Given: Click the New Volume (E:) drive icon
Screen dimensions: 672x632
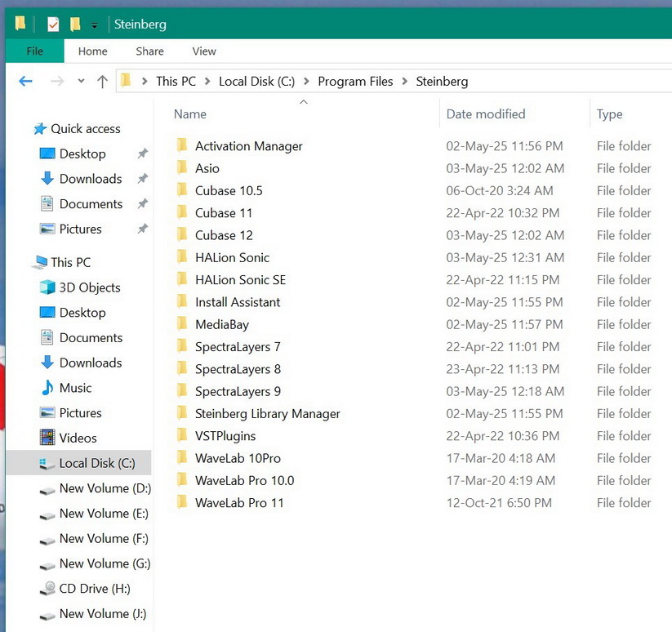Looking at the screenshot, I should point(47,515).
